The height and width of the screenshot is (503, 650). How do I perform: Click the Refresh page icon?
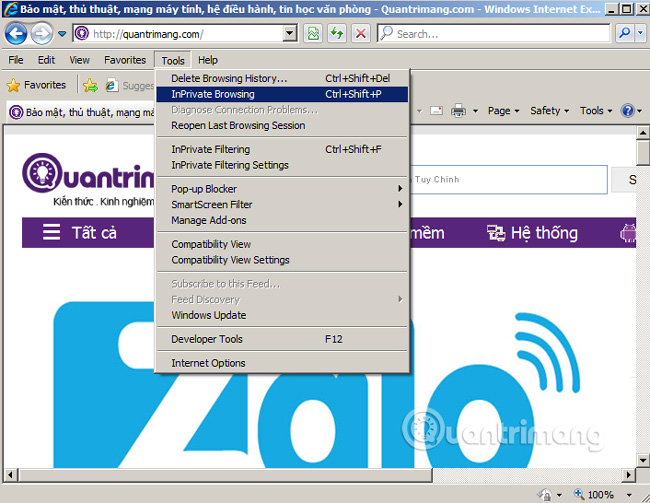tap(337, 33)
